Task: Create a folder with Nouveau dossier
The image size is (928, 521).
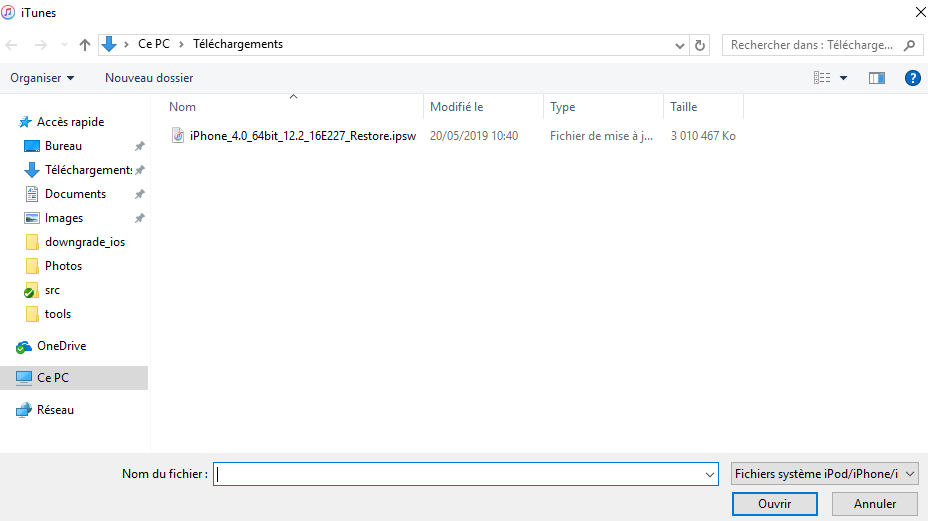Action: click(149, 78)
